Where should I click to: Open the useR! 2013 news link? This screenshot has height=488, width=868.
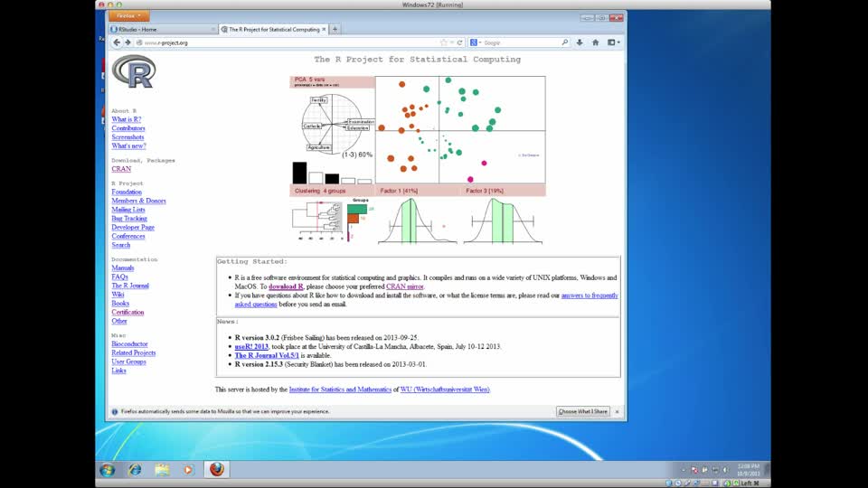point(251,346)
